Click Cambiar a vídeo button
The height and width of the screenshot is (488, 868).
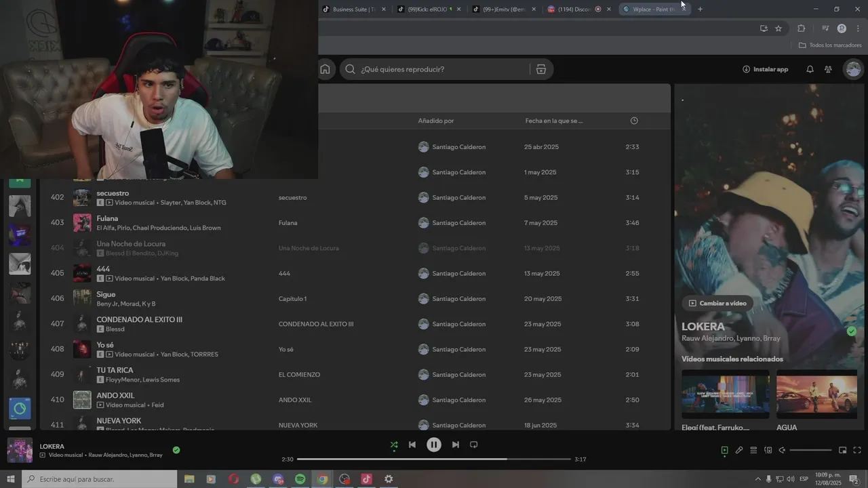(x=717, y=303)
